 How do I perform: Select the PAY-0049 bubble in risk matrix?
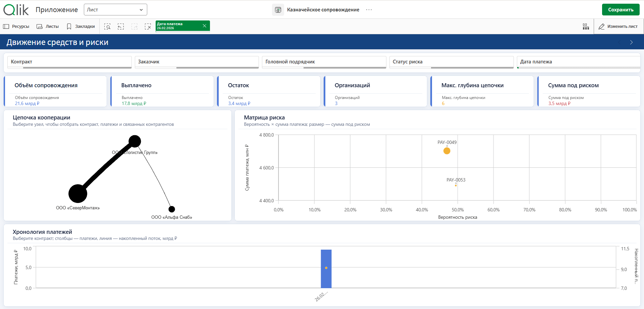447,151
